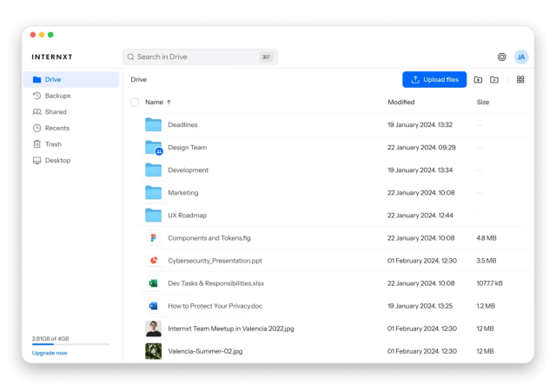Select Valencia-Summer-02.jpg file name
This screenshot has width=556, height=392.
pos(205,351)
